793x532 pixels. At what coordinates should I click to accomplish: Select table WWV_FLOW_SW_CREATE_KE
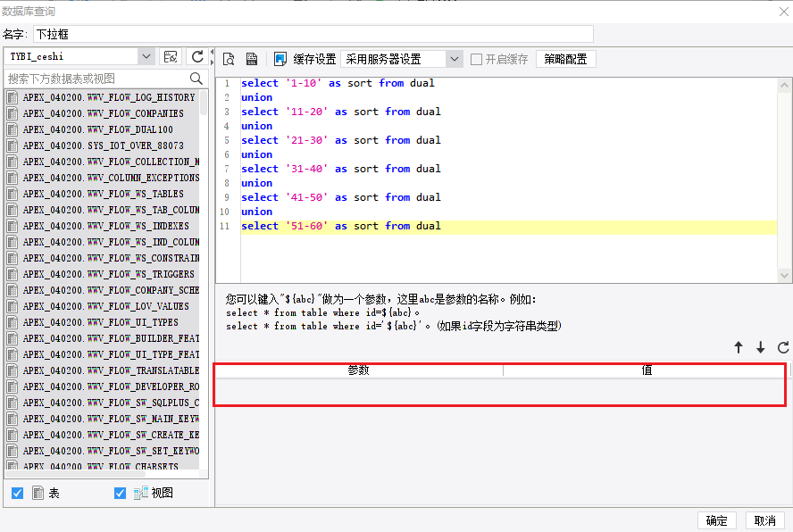111,435
